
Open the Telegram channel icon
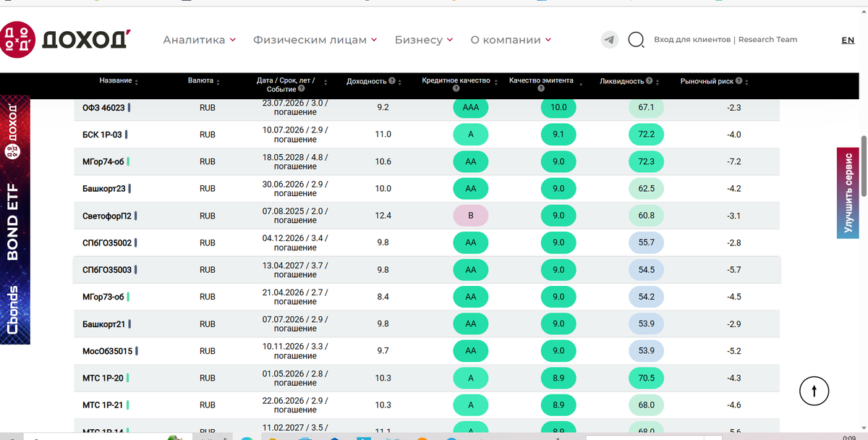coord(610,40)
